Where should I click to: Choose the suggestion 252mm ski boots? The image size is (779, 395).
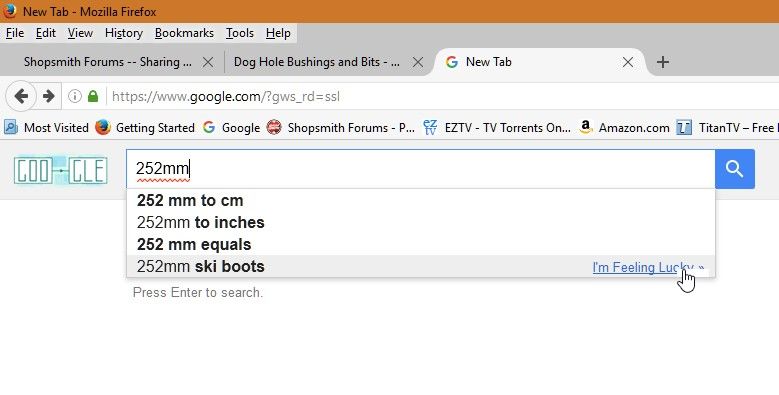(420, 266)
